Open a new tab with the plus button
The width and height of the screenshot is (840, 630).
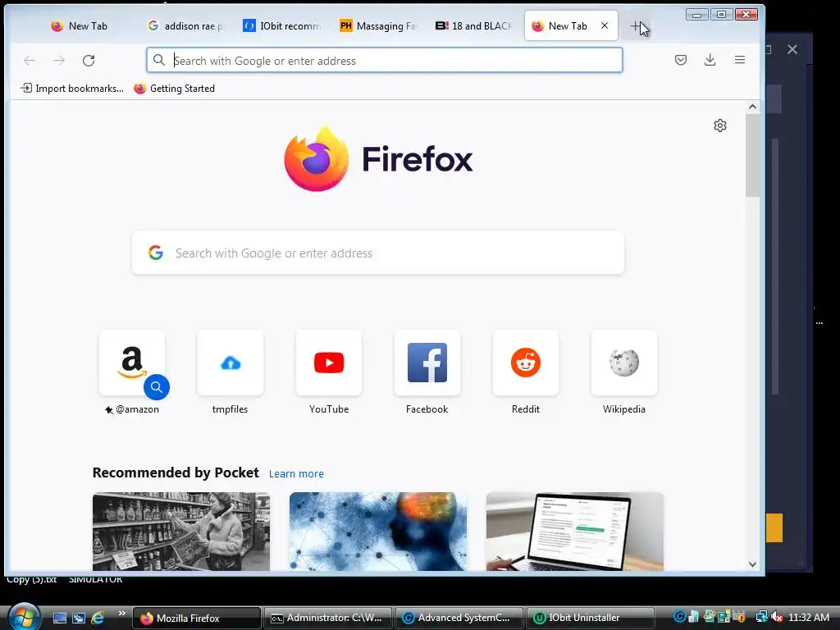[x=636, y=25]
